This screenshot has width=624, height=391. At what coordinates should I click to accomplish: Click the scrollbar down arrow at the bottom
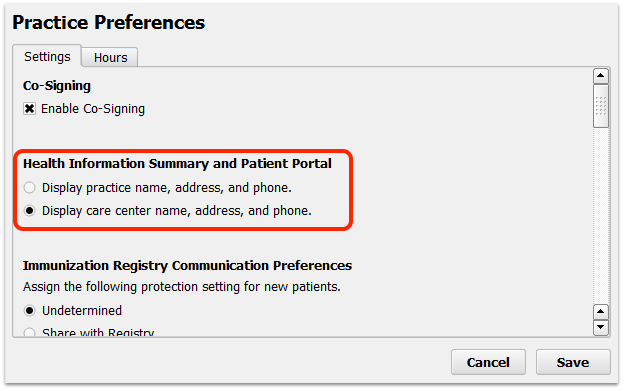pos(601,328)
